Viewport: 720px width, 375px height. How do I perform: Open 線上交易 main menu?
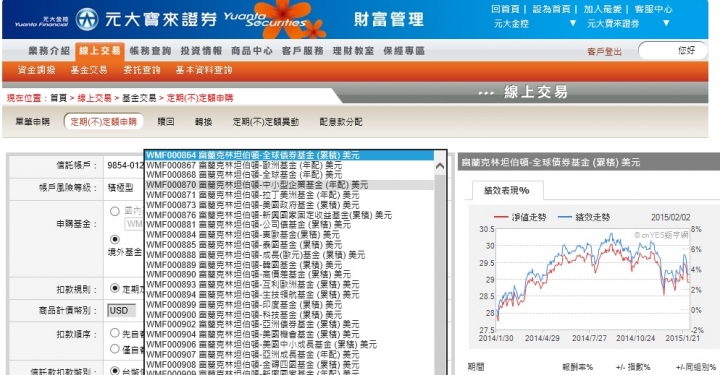tap(100, 51)
